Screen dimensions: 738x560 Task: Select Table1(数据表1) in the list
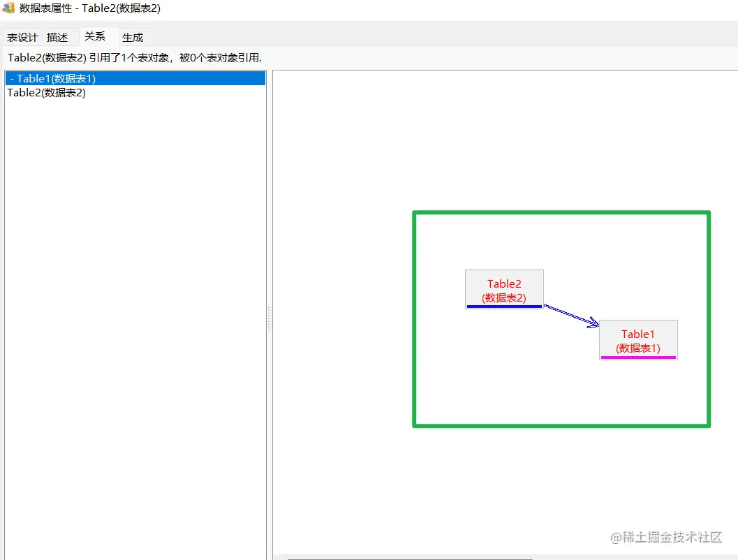pos(135,78)
